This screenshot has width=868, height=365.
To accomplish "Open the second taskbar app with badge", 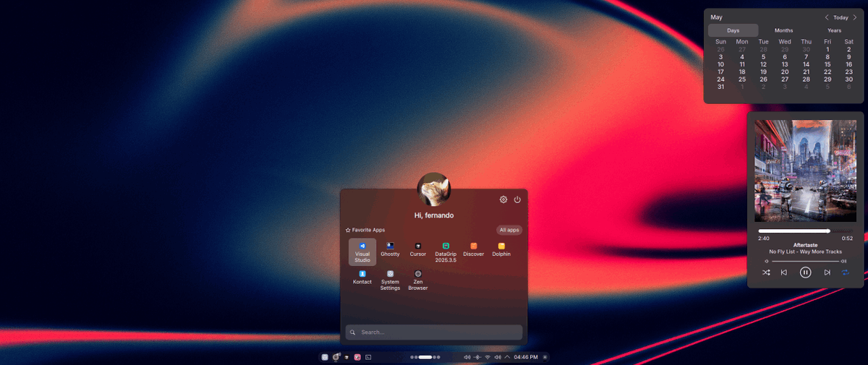I will 336,357.
